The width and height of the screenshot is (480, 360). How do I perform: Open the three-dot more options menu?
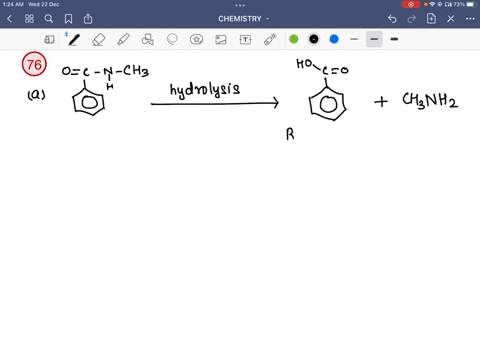pos(470,19)
